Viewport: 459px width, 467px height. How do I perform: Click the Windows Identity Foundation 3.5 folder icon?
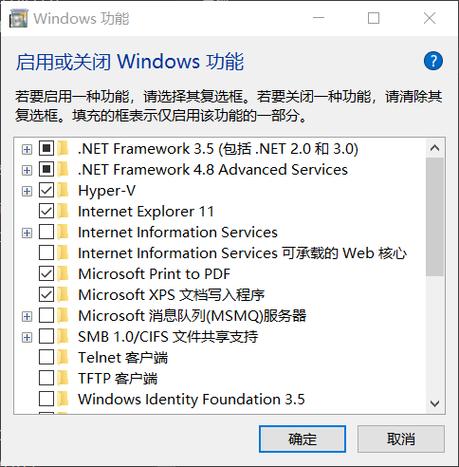(63, 399)
